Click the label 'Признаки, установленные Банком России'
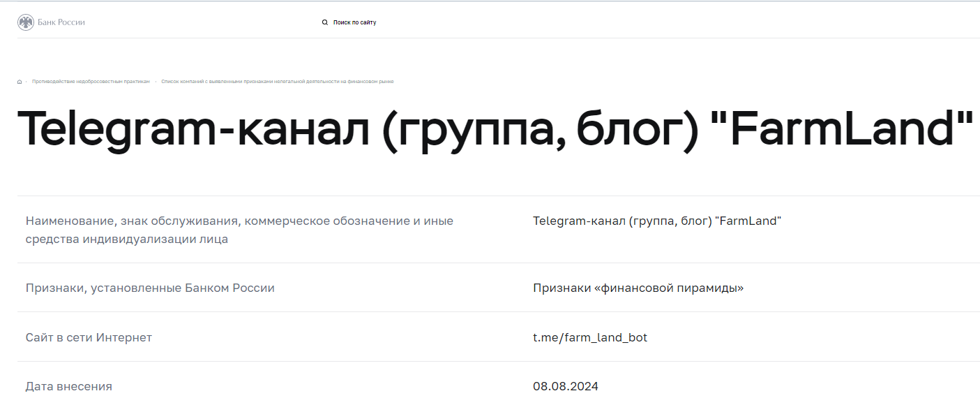 pyautogui.click(x=150, y=288)
